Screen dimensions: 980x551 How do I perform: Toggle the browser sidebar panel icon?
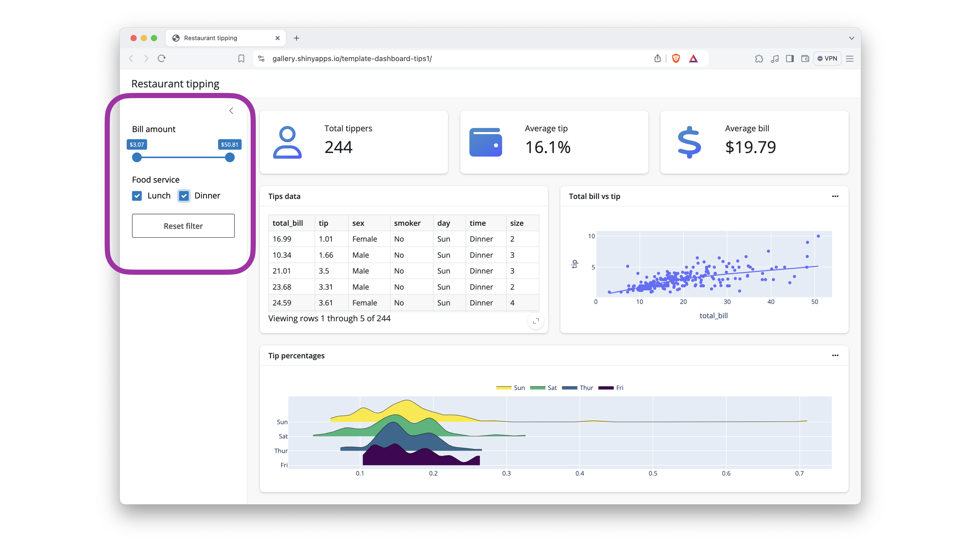click(790, 59)
